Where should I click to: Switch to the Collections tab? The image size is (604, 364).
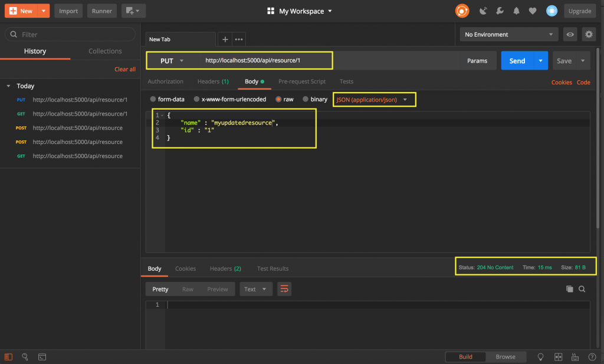pos(105,51)
